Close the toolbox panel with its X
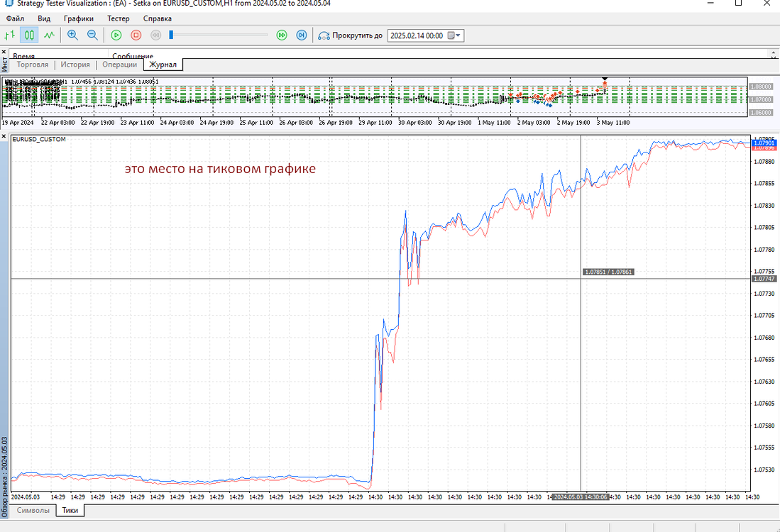Screen dimensions: 780x532 [x=4, y=52]
